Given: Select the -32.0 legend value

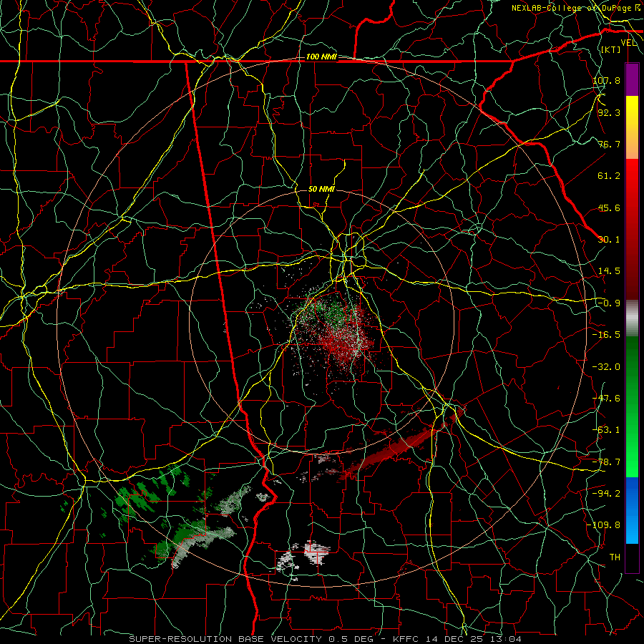Looking at the screenshot, I should 606,367.
